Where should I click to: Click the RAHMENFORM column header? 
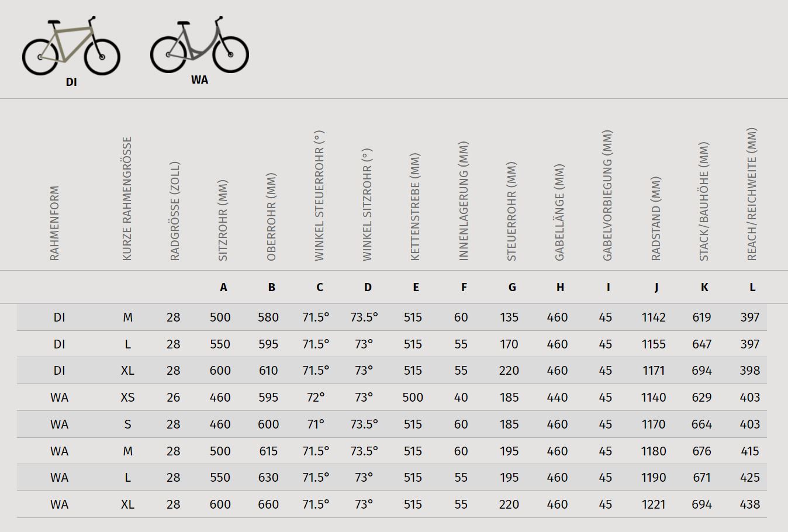(54, 223)
